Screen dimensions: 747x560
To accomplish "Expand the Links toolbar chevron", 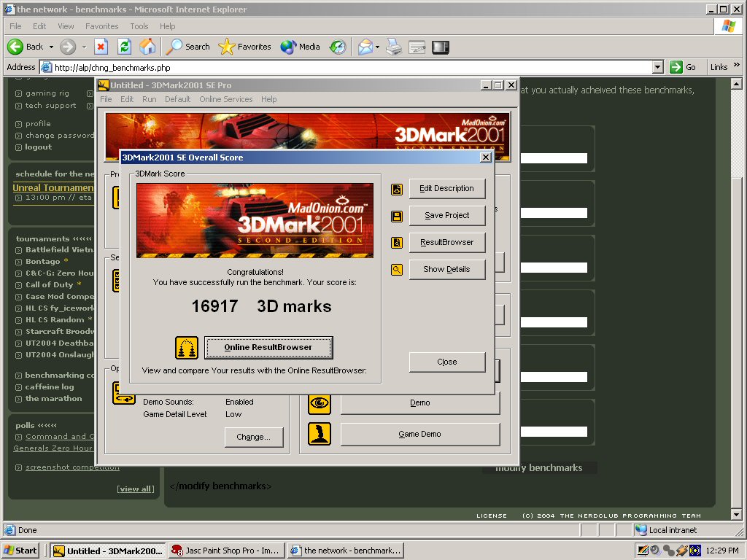I will pyautogui.click(x=737, y=65).
